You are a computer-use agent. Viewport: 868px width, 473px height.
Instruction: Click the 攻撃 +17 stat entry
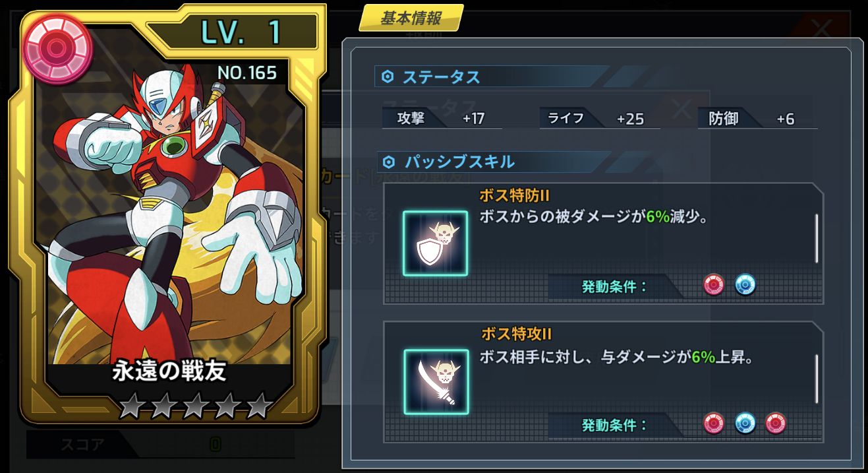[442, 118]
